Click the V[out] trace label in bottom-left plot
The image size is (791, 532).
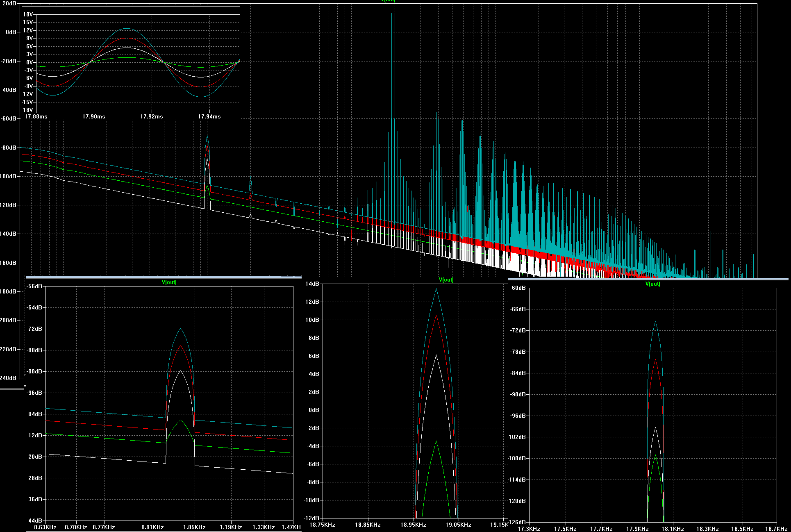(x=169, y=282)
